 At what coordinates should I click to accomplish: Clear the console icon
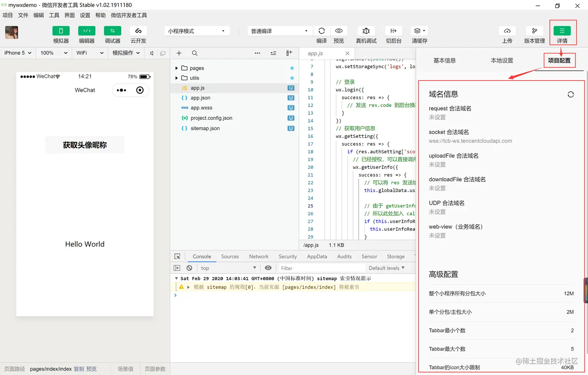189,268
